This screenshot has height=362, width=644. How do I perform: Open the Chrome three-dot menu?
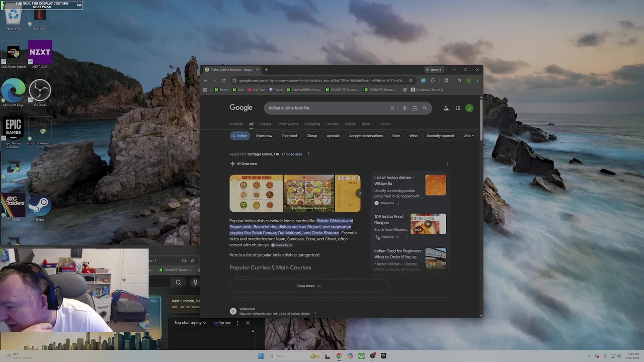(477, 80)
